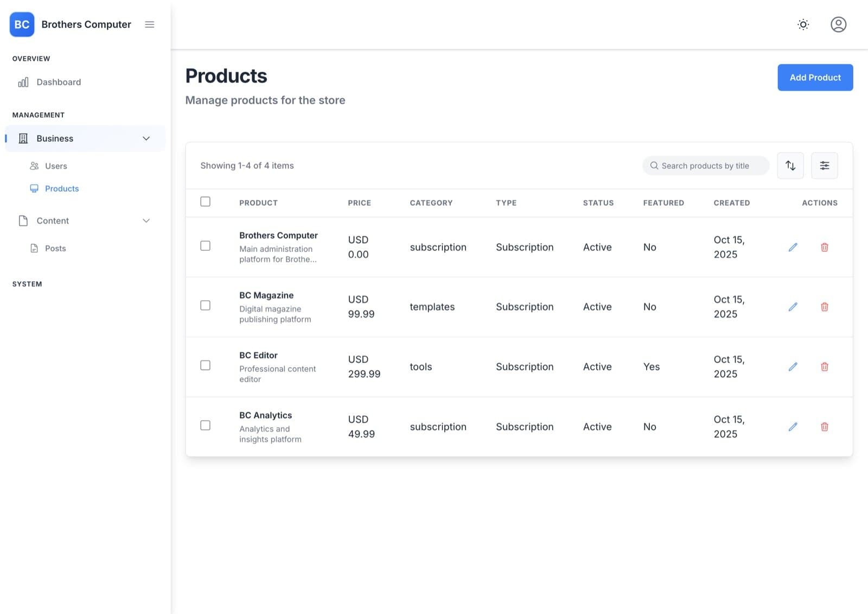Edit the BC Magazine product
The height and width of the screenshot is (614, 868).
(793, 307)
